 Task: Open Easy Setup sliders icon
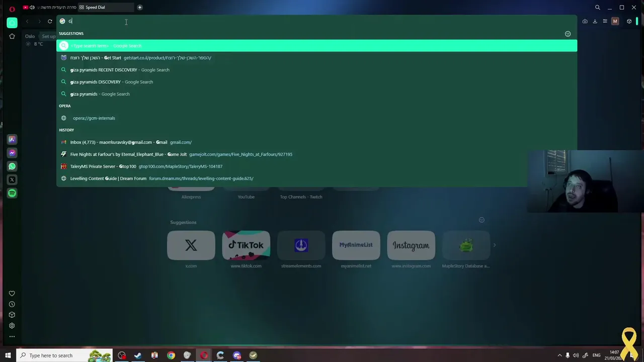(x=605, y=21)
